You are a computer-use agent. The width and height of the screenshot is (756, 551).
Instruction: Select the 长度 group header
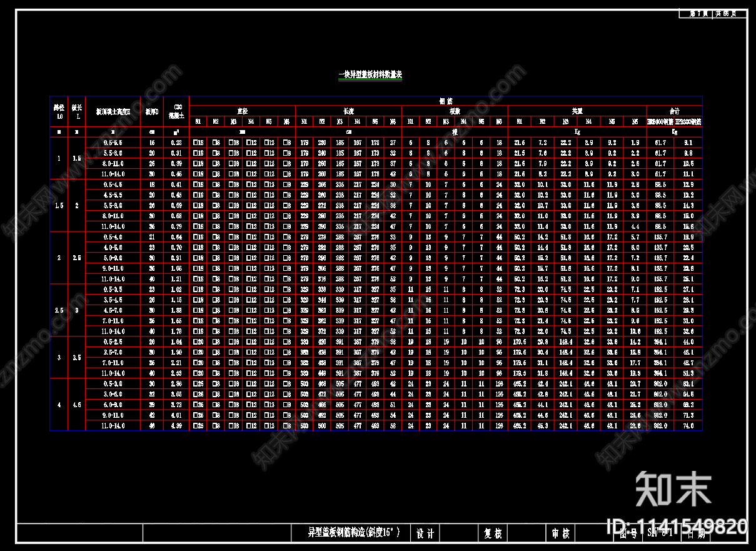coord(348,110)
